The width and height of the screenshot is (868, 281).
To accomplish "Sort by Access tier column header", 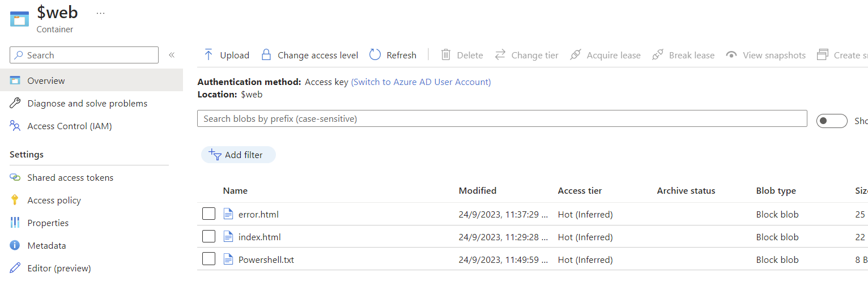I will pos(580,190).
